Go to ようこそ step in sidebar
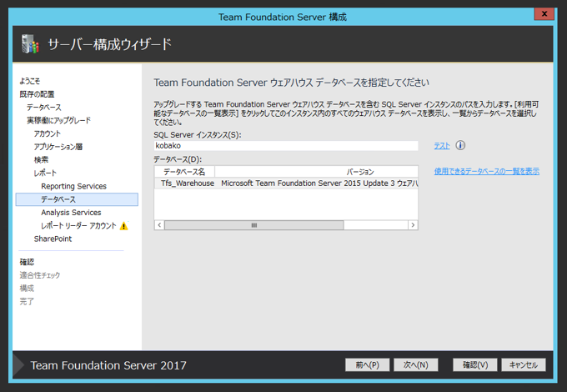567x392 pixels. [30, 81]
